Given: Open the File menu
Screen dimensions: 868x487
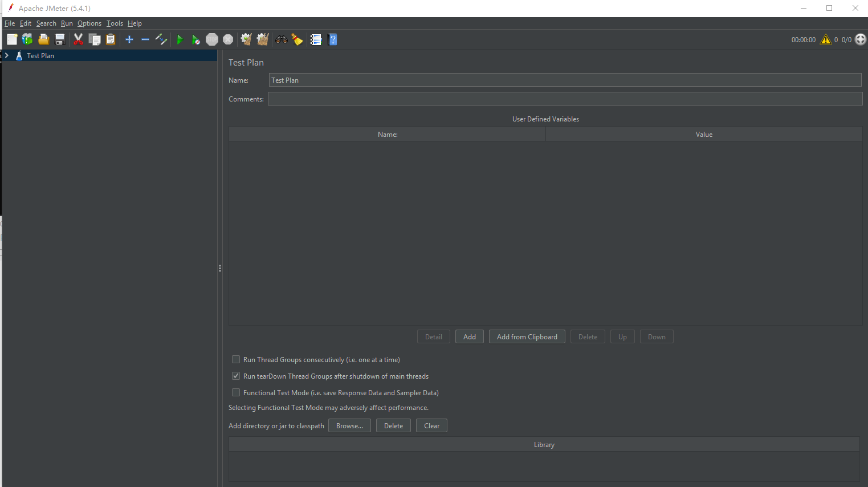Looking at the screenshot, I should (10, 23).
